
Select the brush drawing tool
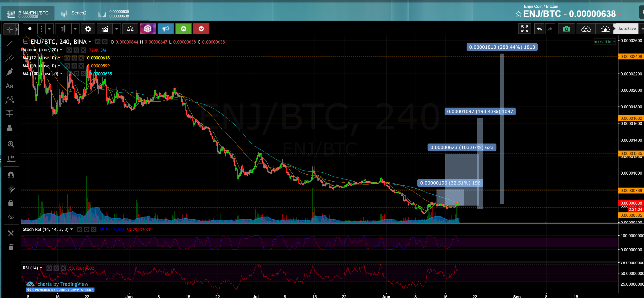(x=9, y=72)
